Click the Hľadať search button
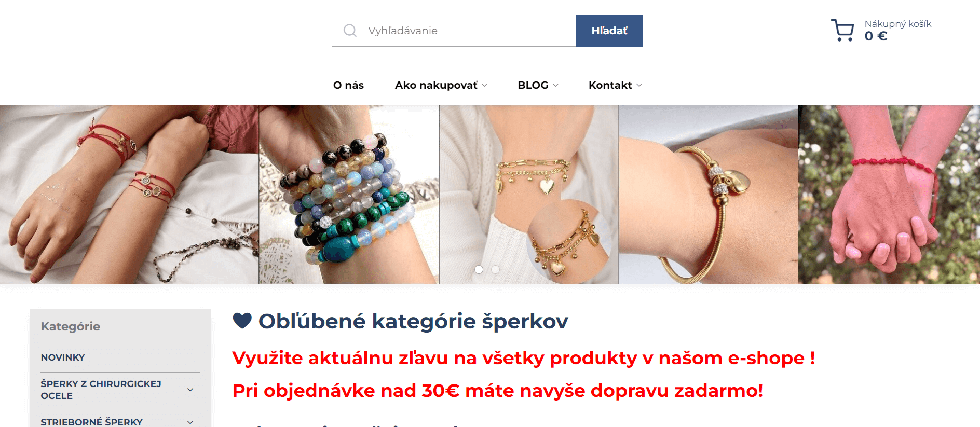This screenshot has height=427, width=980. pos(609,31)
